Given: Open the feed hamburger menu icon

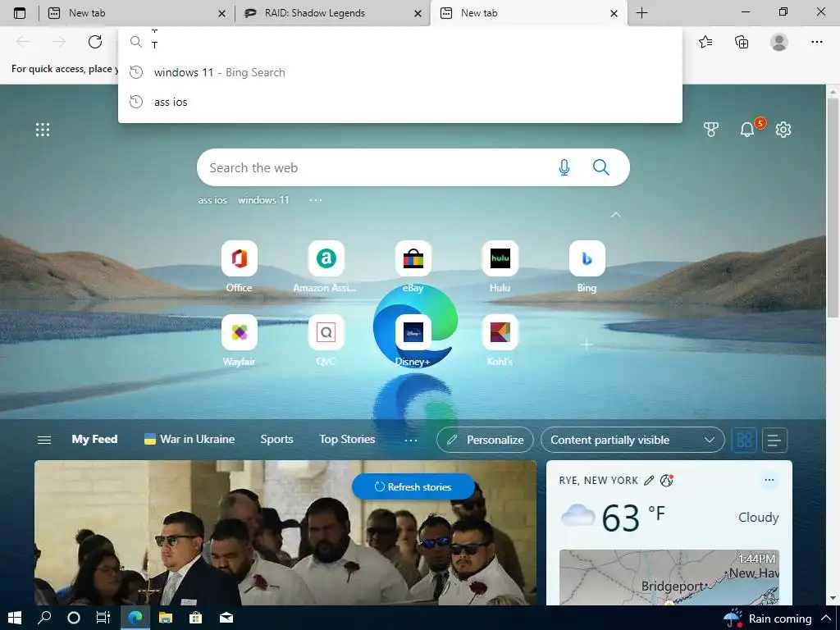Looking at the screenshot, I should [x=44, y=440].
